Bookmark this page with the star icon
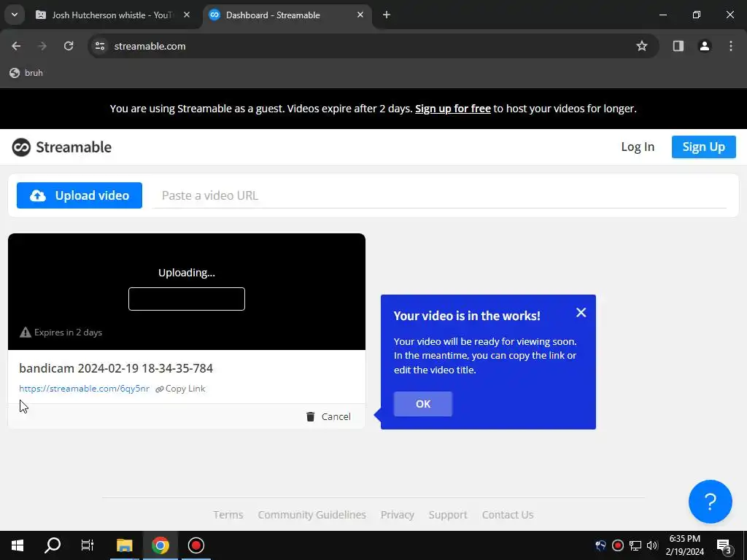 642,46
